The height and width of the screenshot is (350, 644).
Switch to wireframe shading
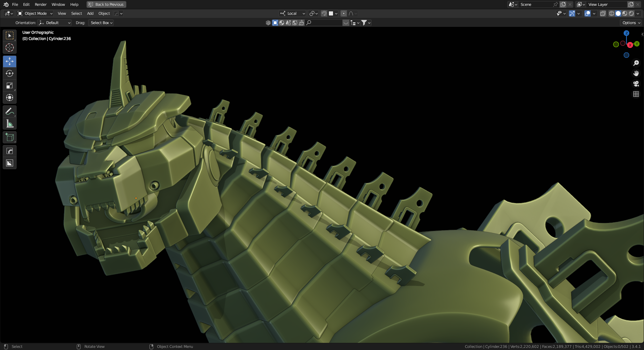click(x=612, y=13)
